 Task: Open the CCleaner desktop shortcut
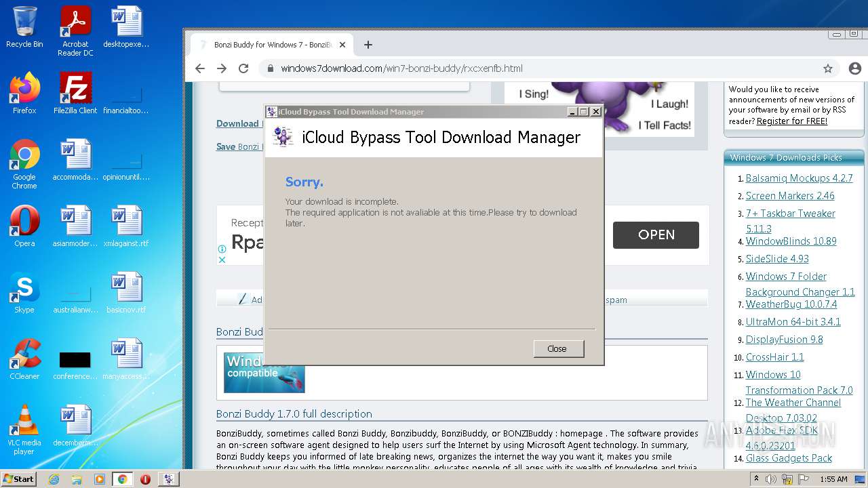(24, 359)
